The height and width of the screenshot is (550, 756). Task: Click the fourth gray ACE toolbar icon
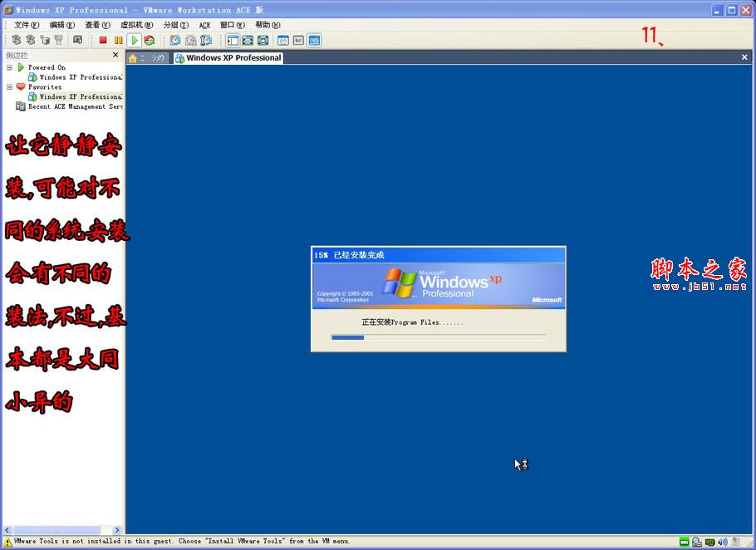[58, 40]
